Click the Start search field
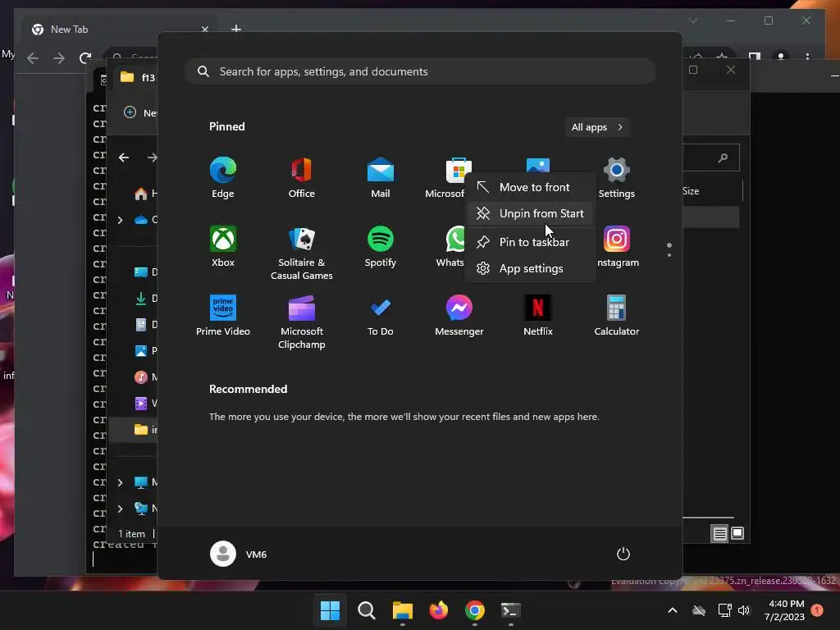This screenshot has width=840, height=630. (x=420, y=71)
